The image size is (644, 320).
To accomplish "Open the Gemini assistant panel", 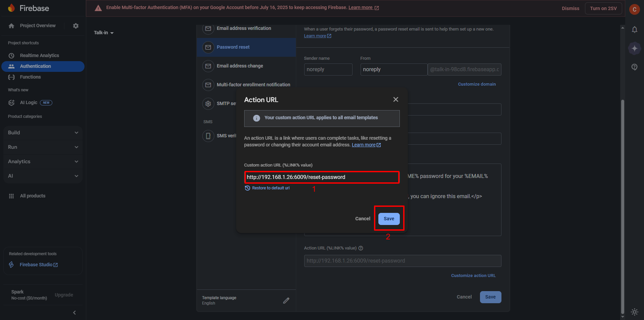I will [x=634, y=48].
